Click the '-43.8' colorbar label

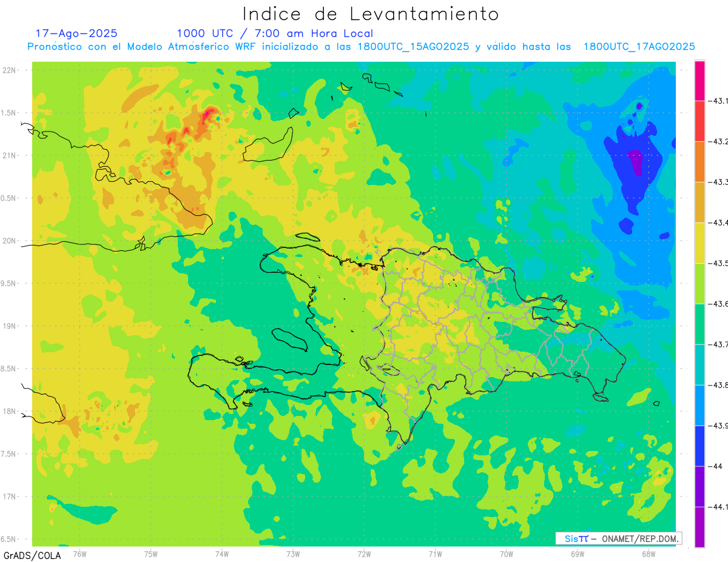click(x=719, y=385)
